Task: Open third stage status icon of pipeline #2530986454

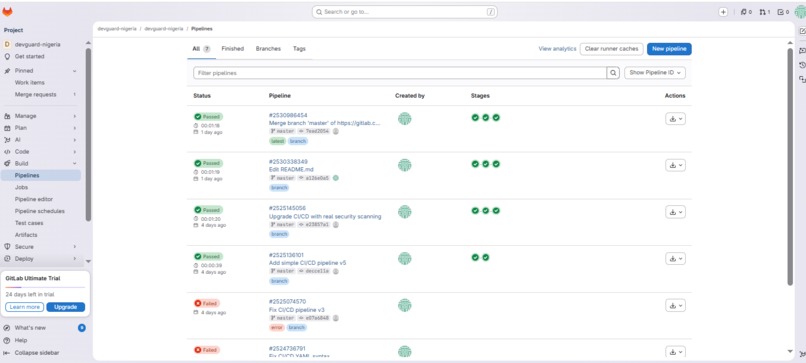Action: (x=496, y=117)
